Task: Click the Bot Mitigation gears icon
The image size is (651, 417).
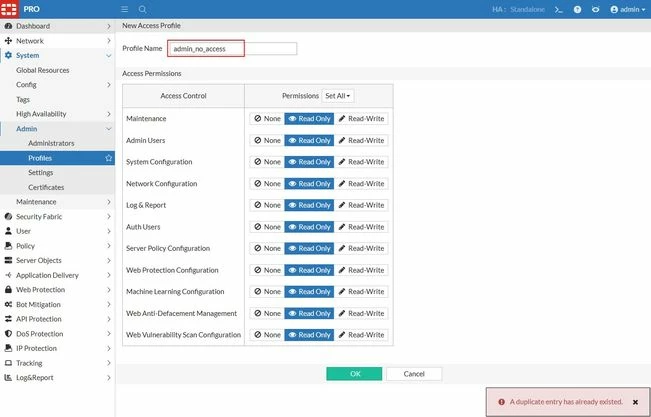Action: 8,304
